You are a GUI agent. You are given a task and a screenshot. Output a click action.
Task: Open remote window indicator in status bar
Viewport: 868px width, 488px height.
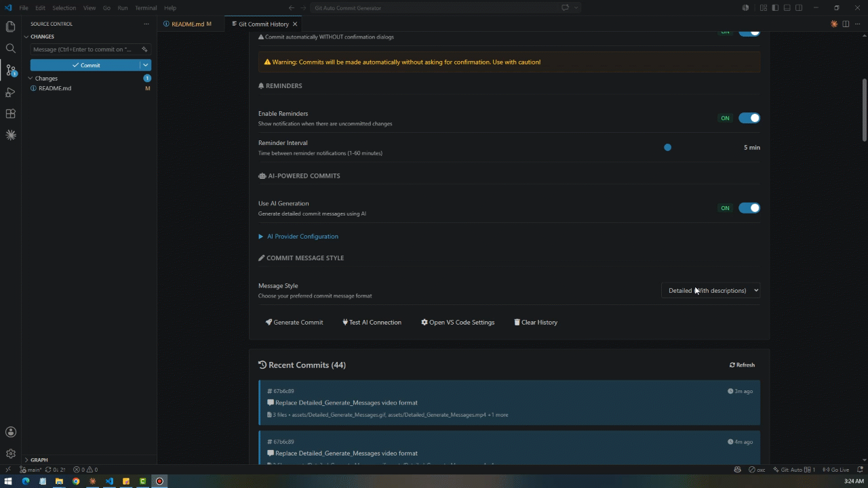pyautogui.click(x=8, y=469)
